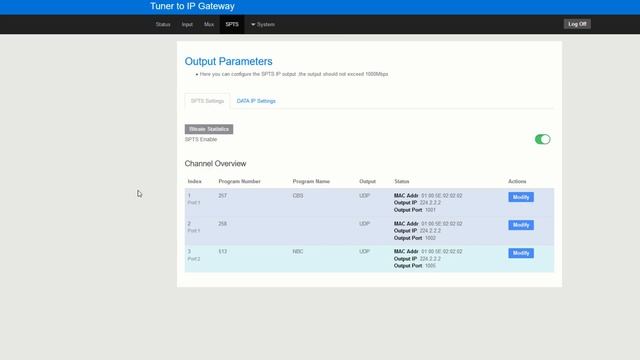This screenshot has width=640, height=360.
Task: Click the Program Number column header
Action: 240,181
